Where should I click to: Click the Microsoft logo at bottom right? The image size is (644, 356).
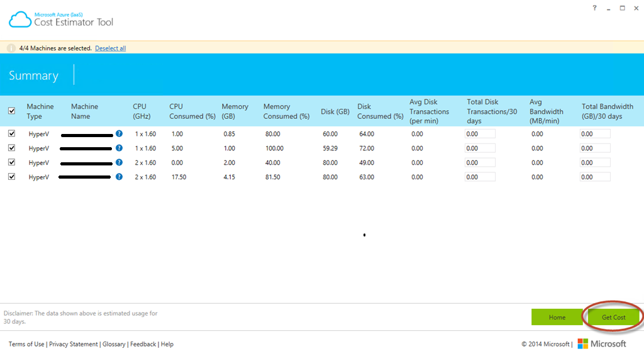pos(602,343)
